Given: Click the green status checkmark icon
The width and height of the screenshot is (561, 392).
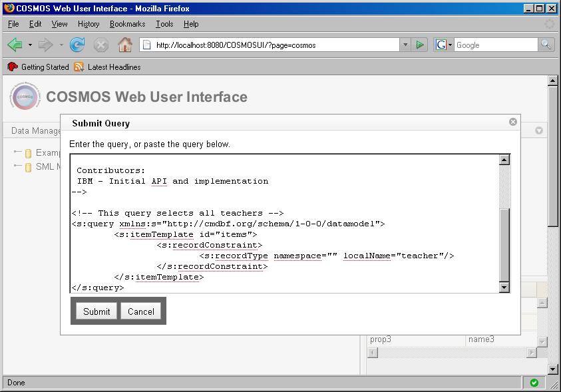Looking at the screenshot, I should click(x=534, y=383).
